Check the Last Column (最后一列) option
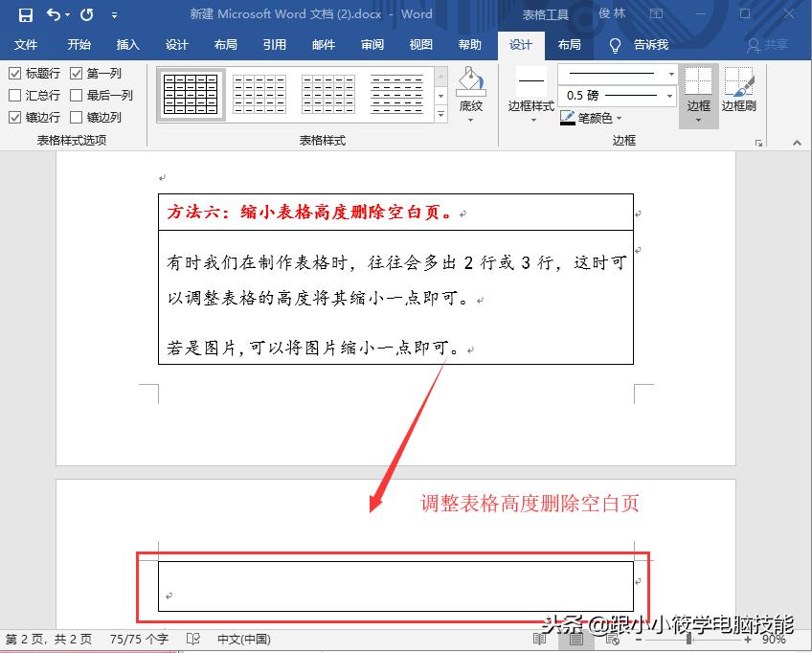 point(76,95)
